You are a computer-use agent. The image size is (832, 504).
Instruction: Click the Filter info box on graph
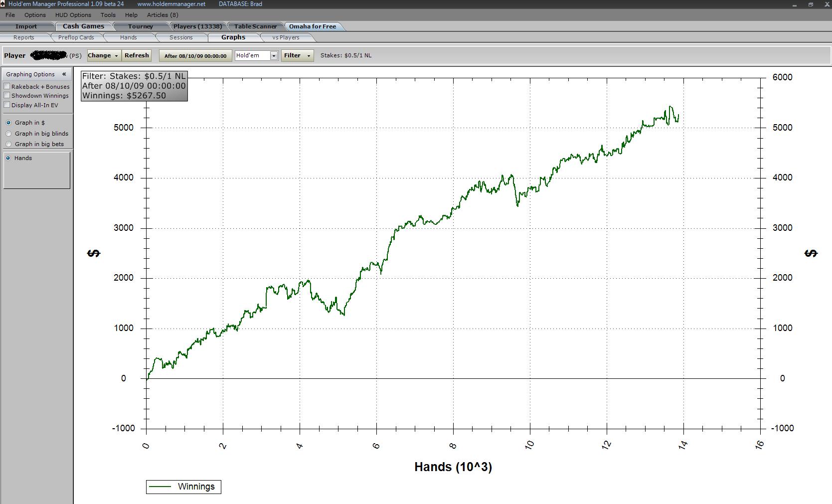click(134, 86)
